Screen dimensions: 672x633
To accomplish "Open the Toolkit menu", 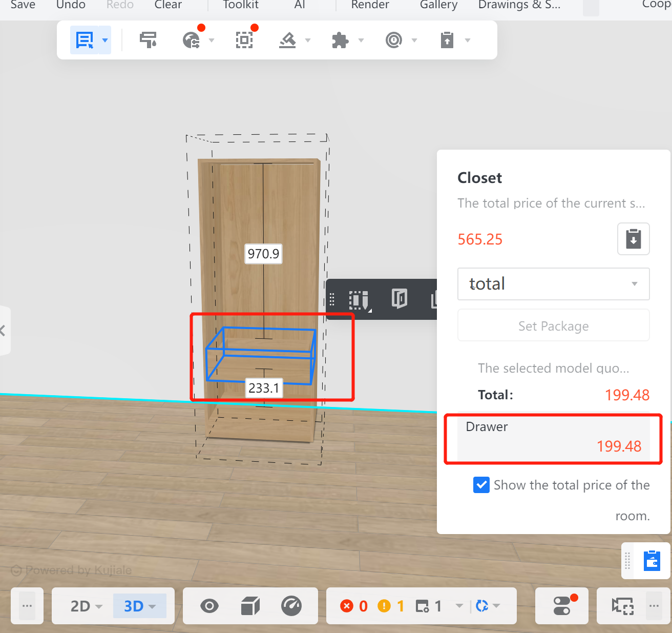I will [x=241, y=5].
